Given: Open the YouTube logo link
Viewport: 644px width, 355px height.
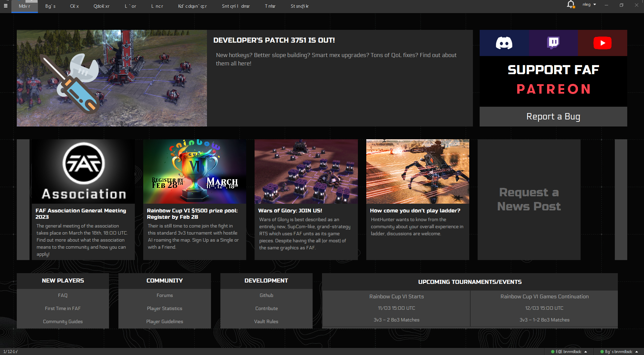Looking at the screenshot, I should [x=602, y=43].
